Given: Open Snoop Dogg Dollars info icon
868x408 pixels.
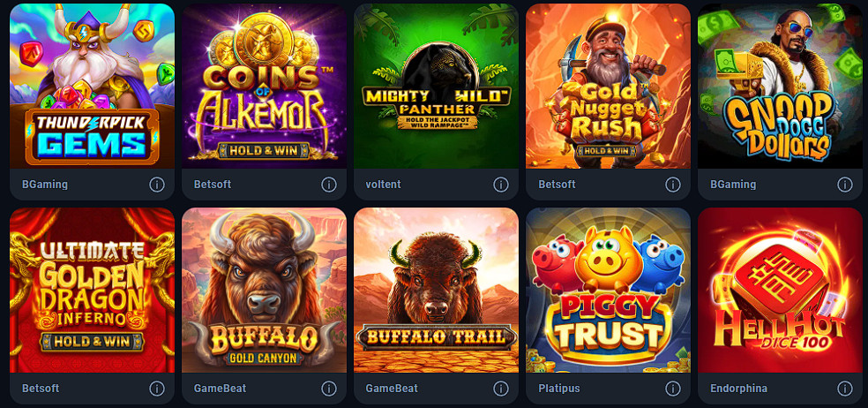Looking at the screenshot, I should point(845,185).
